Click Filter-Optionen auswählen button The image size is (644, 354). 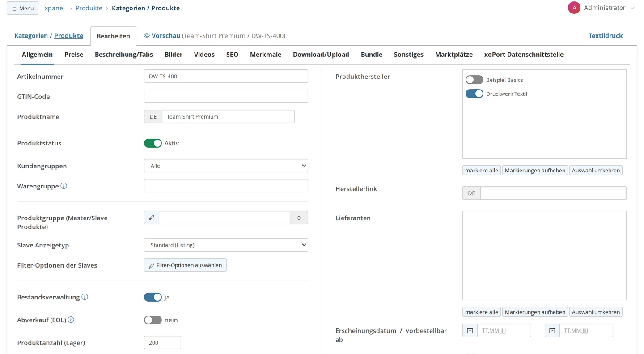point(185,265)
